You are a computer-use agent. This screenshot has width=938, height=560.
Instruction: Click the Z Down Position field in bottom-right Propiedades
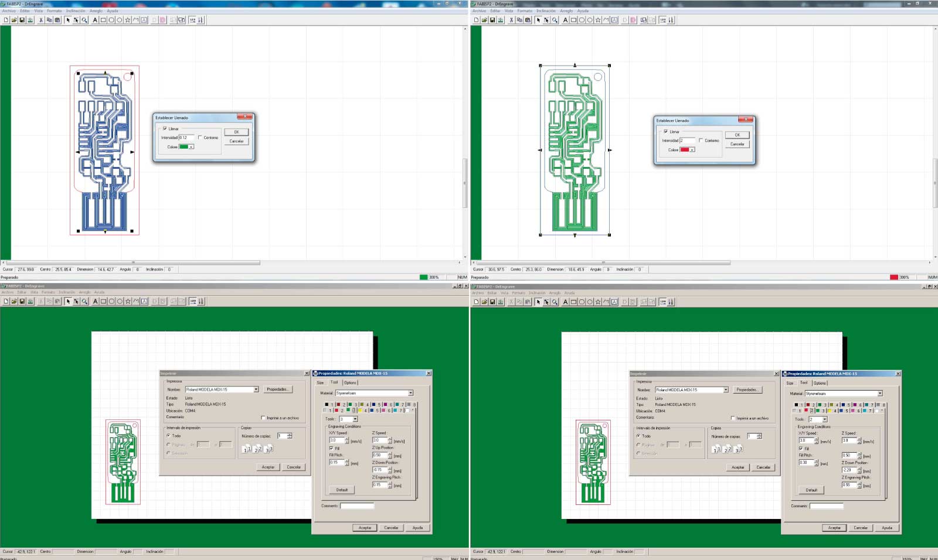tap(849, 470)
